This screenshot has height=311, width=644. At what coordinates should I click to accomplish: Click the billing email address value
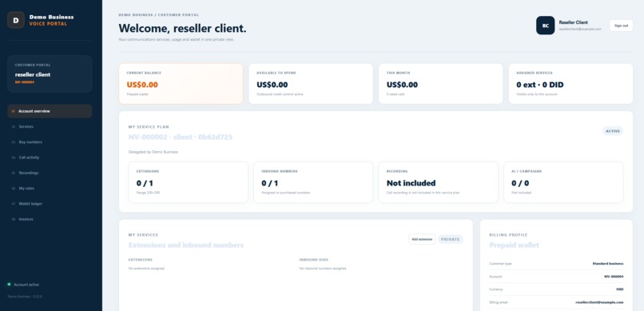click(x=599, y=302)
